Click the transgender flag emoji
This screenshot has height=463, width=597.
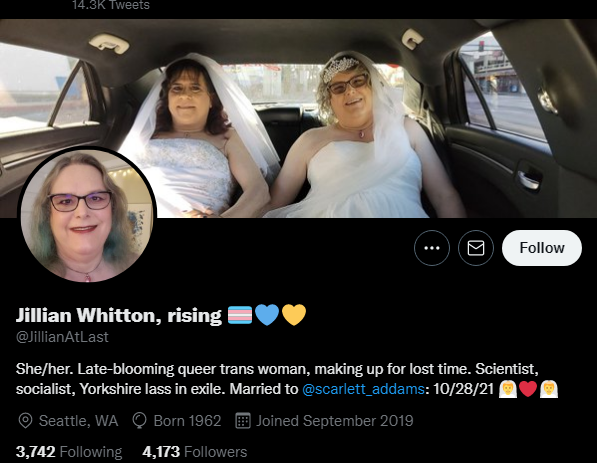point(240,315)
